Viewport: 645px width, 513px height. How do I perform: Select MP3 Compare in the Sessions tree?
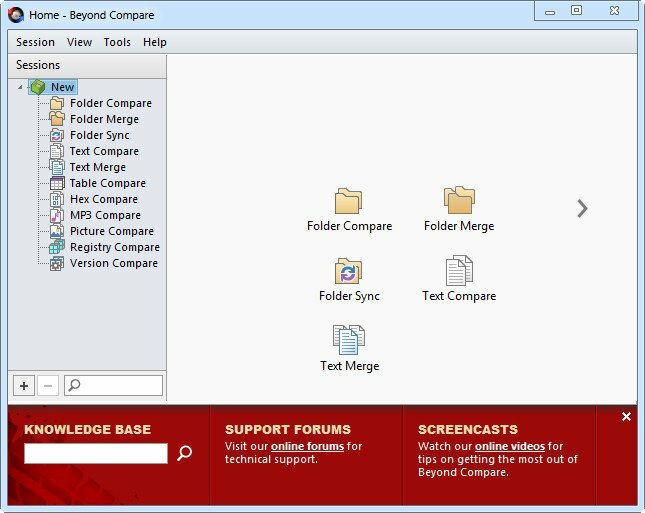pyautogui.click(x=105, y=215)
